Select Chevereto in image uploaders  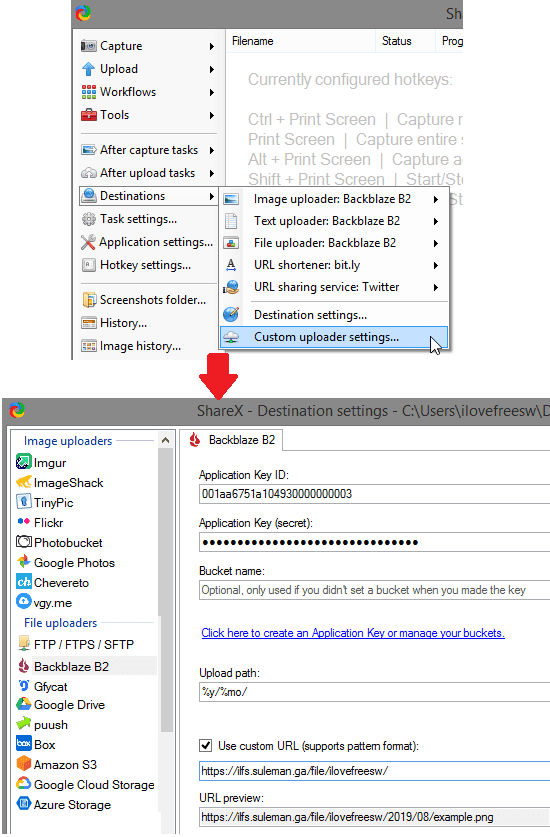coord(61,582)
